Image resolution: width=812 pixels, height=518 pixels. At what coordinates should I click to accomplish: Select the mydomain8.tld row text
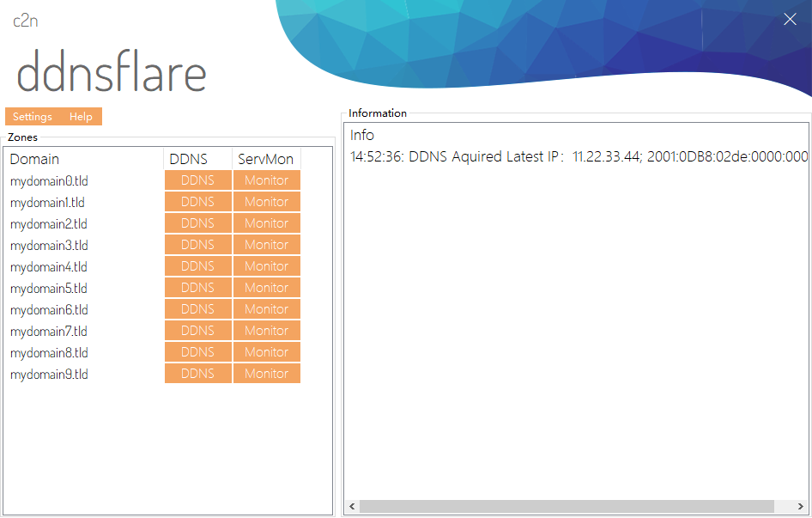(49, 353)
